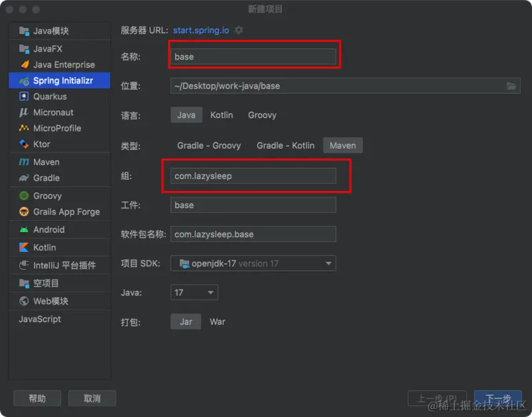Set language to Kotlin
Screen dimensions: 532x417
[x=222, y=115]
